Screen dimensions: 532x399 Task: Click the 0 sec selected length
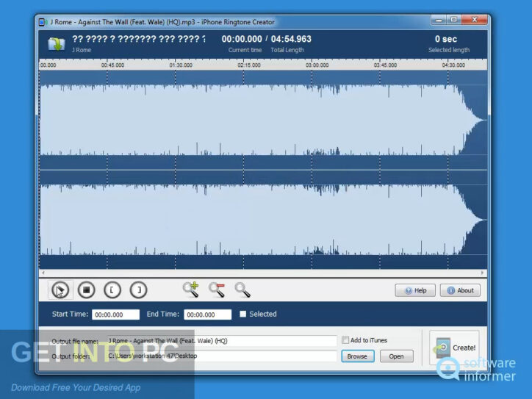446,39
